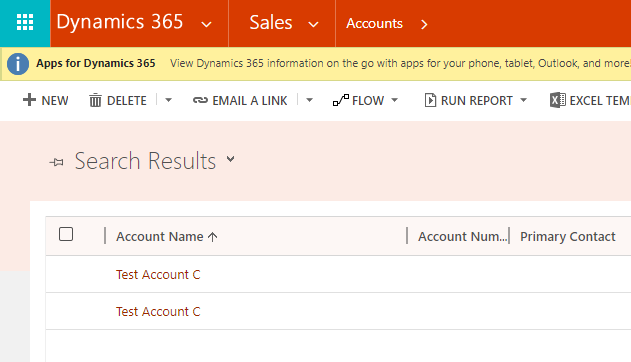Click the RUN REPORT command label
Viewport: 631px width, 362px height.
pyautogui.click(x=477, y=101)
